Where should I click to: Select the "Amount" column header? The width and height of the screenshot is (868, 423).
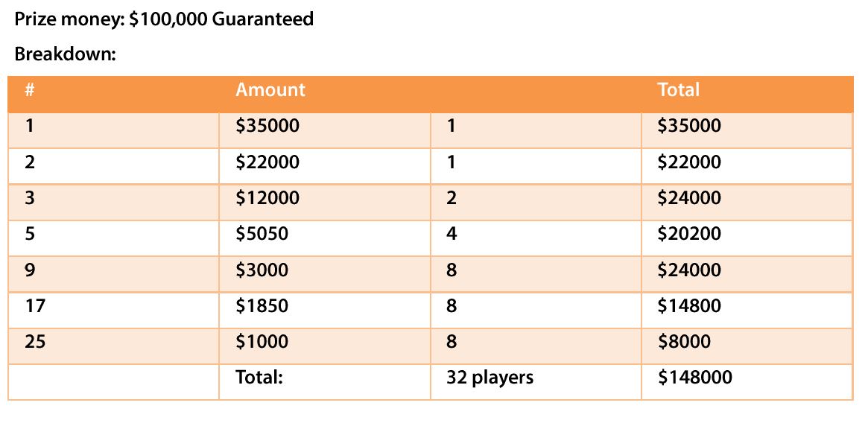270,90
